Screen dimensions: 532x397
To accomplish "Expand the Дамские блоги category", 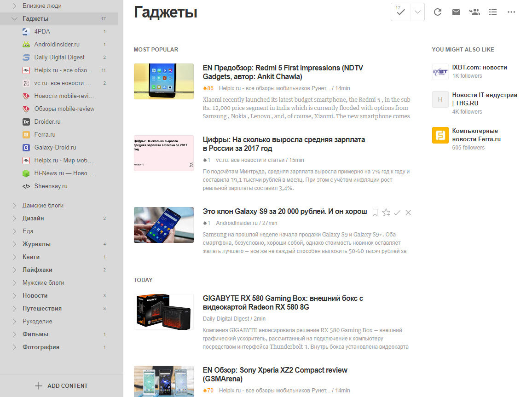I will (14, 206).
